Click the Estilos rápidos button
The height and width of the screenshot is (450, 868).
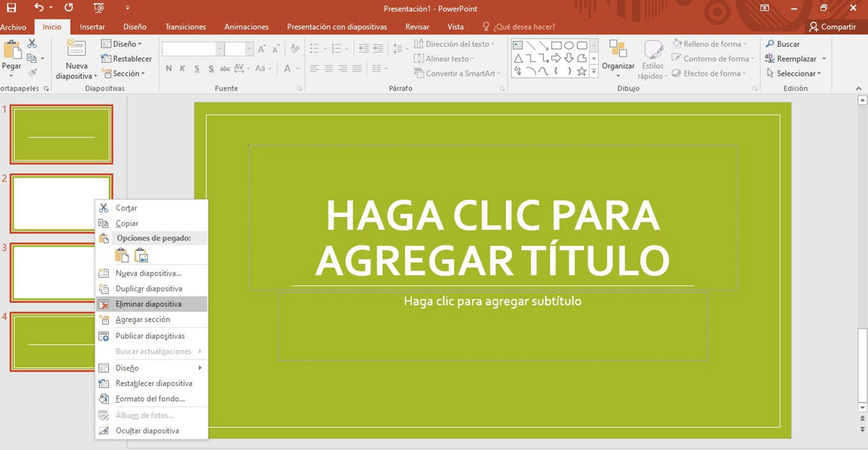(653, 60)
